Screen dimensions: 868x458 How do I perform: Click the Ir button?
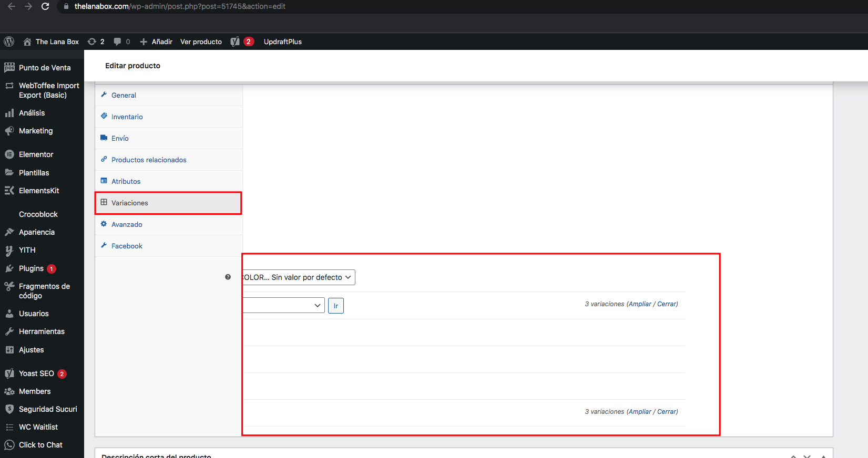[336, 306]
